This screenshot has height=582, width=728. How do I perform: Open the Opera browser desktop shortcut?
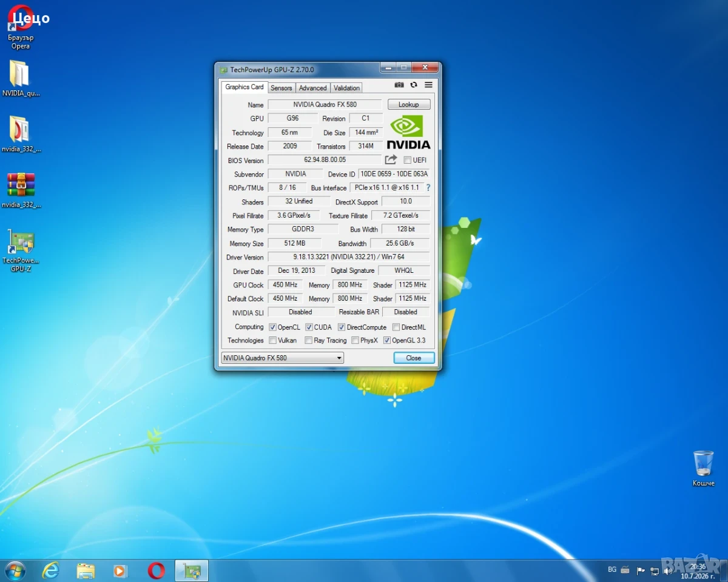click(x=21, y=27)
